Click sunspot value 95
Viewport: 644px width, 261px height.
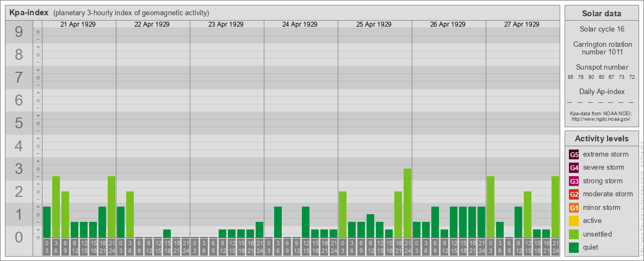pos(571,77)
